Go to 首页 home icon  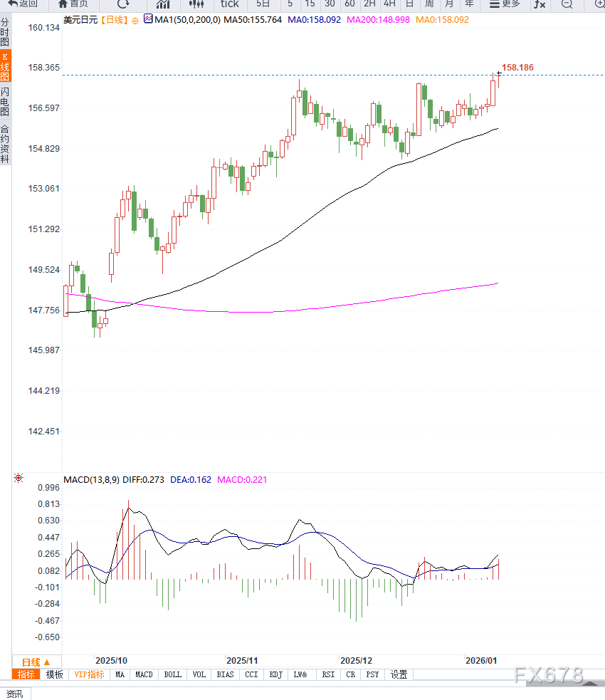tap(73, 4)
